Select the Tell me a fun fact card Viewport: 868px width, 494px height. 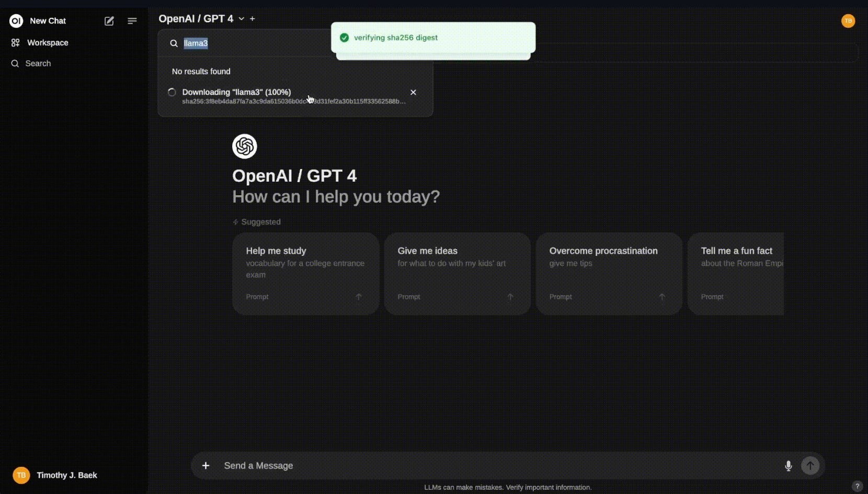click(736, 273)
